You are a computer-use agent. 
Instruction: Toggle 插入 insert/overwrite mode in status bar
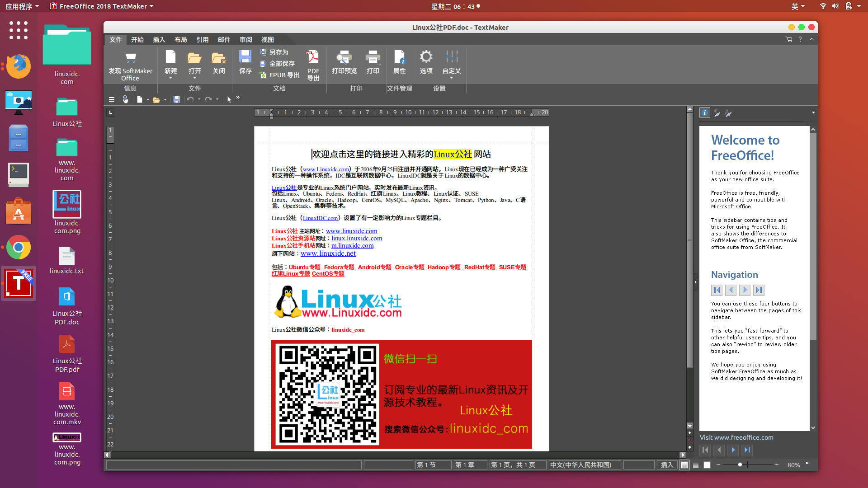tap(667, 465)
